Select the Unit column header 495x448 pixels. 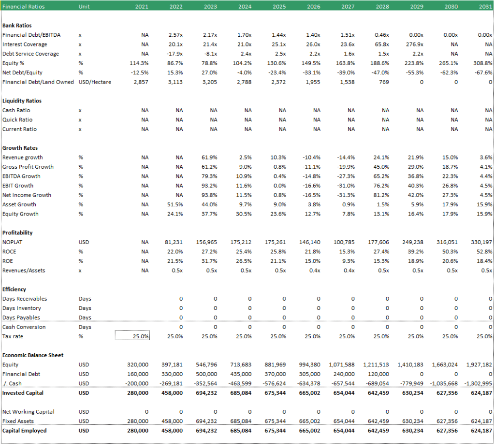tap(84, 7)
